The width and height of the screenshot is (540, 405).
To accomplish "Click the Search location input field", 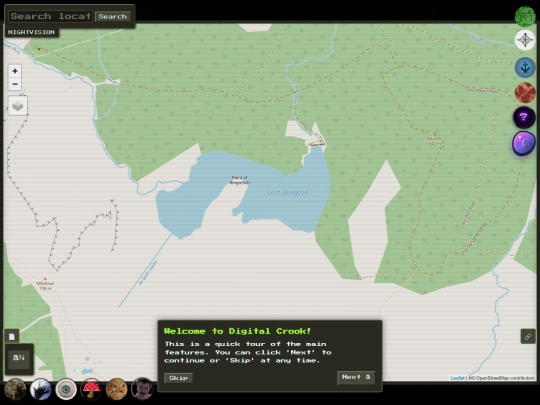I will pyautogui.click(x=51, y=16).
